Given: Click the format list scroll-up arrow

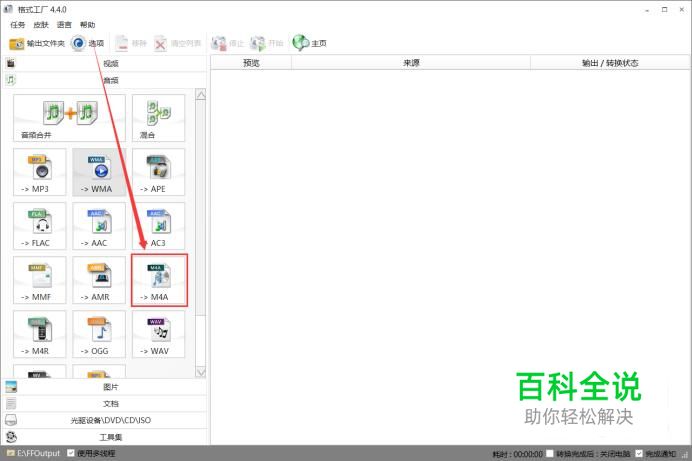Looking at the screenshot, I should coord(201,94).
